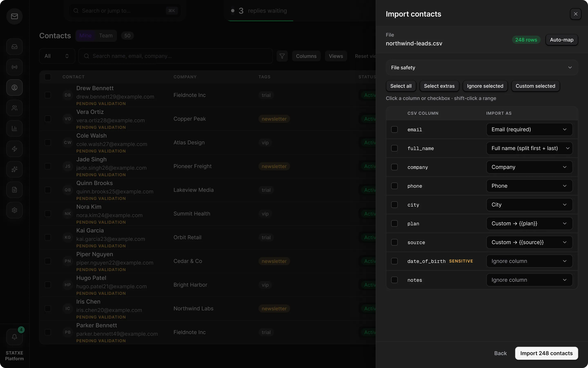Image resolution: width=588 pixels, height=368 pixels.
Task: Click the Auto-map button
Action: click(x=561, y=40)
